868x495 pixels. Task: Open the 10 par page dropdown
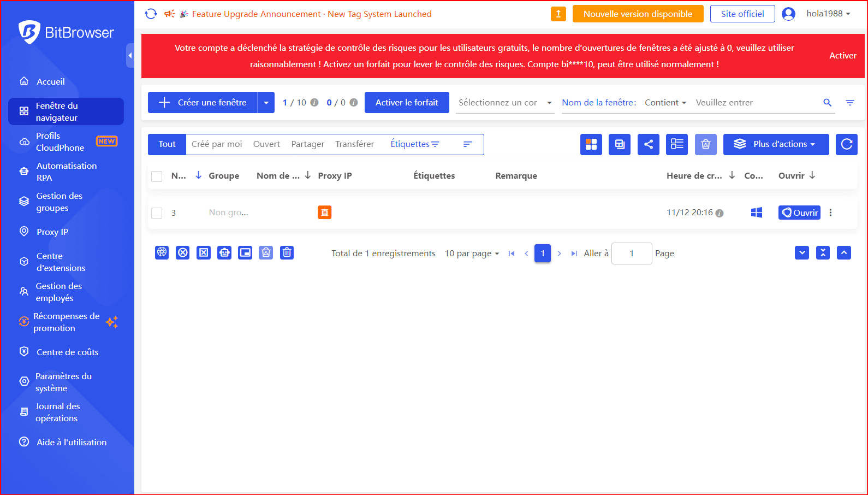point(472,254)
